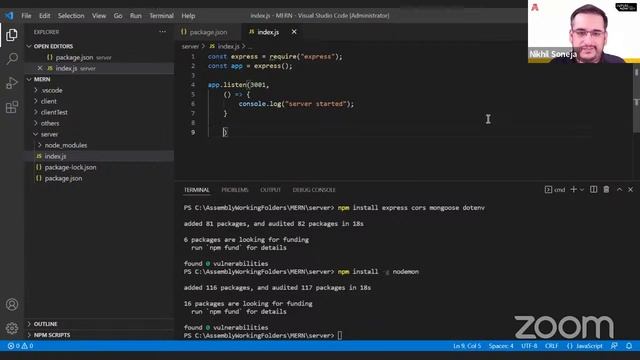Image resolution: width=640 pixels, height=360 pixels.
Task: Open the Help menu
Action: (188, 16)
